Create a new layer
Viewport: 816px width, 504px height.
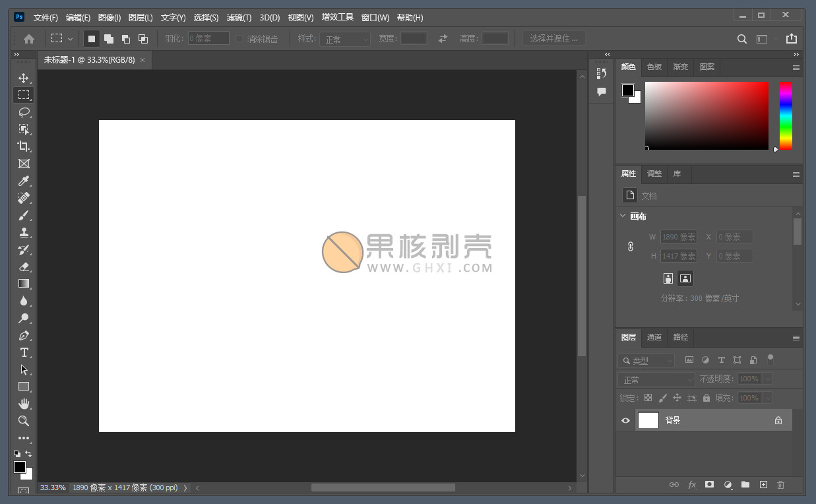(x=763, y=485)
